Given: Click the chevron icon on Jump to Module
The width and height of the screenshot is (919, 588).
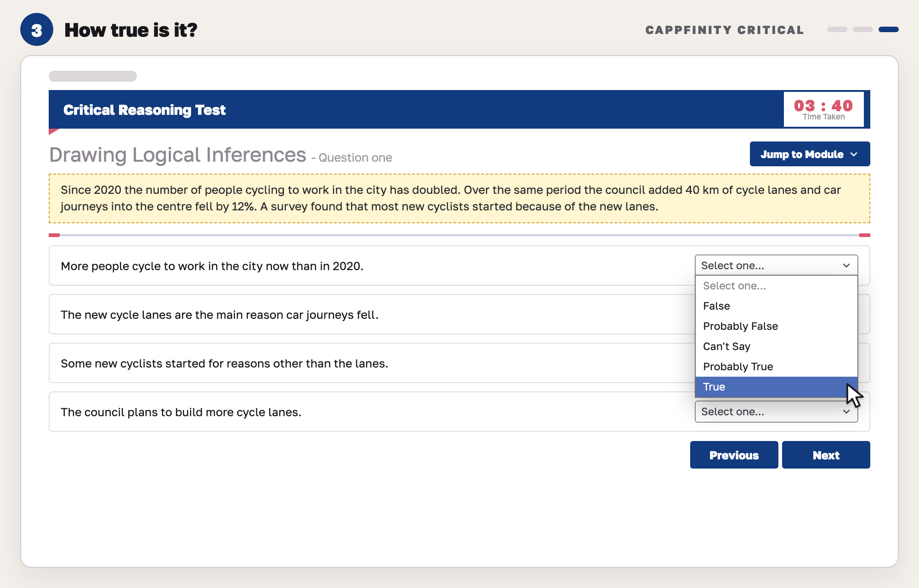Looking at the screenshot, I should coord(854,154).
